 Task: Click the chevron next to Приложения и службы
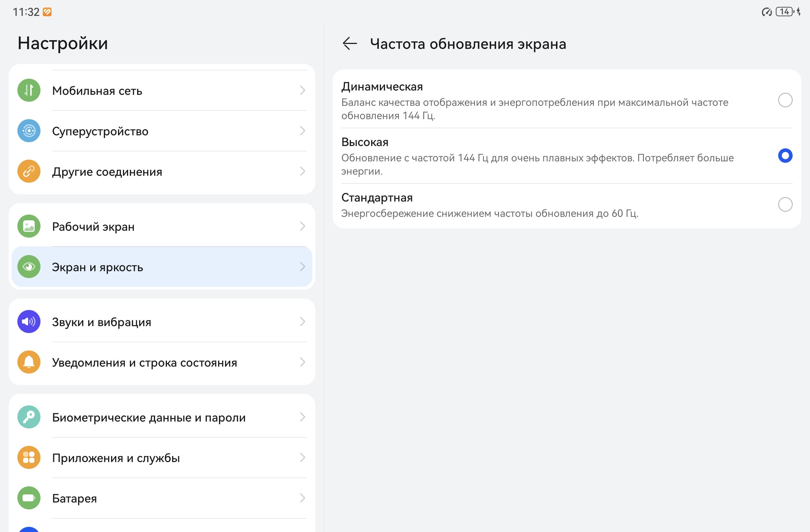[x=302, y=457]
